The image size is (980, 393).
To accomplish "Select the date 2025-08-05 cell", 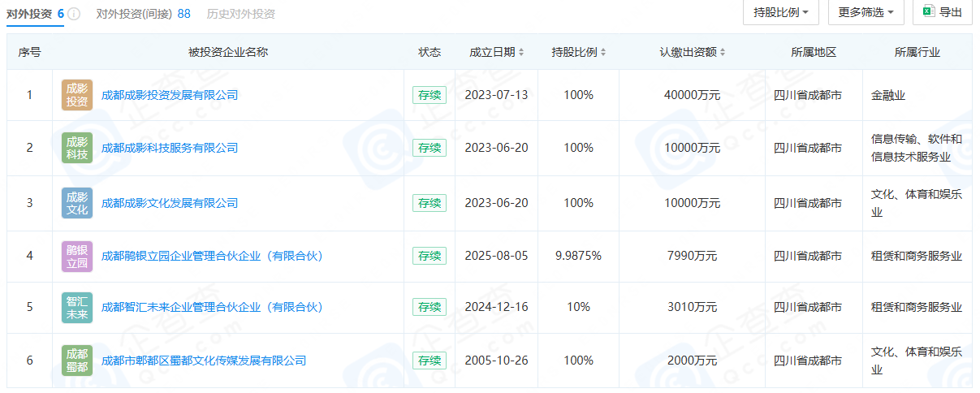I will 496,256.
